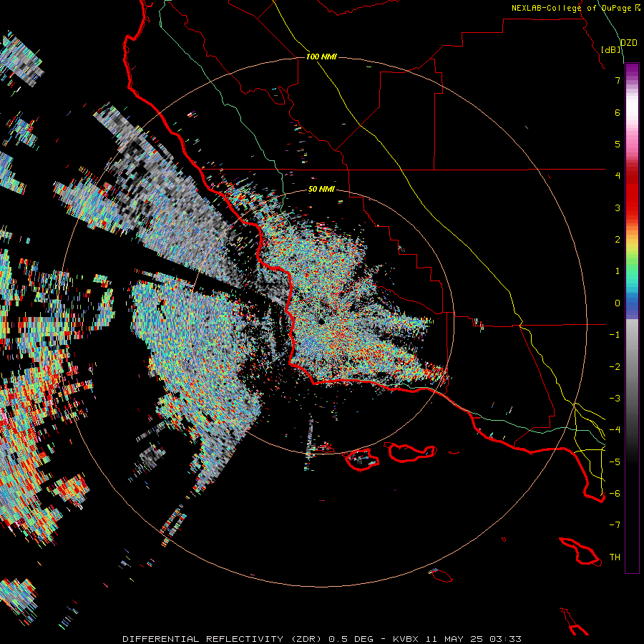Click the 11 MAY 25 03:33 timestamp
Screen dimensions: 644x644
[474, 639]
